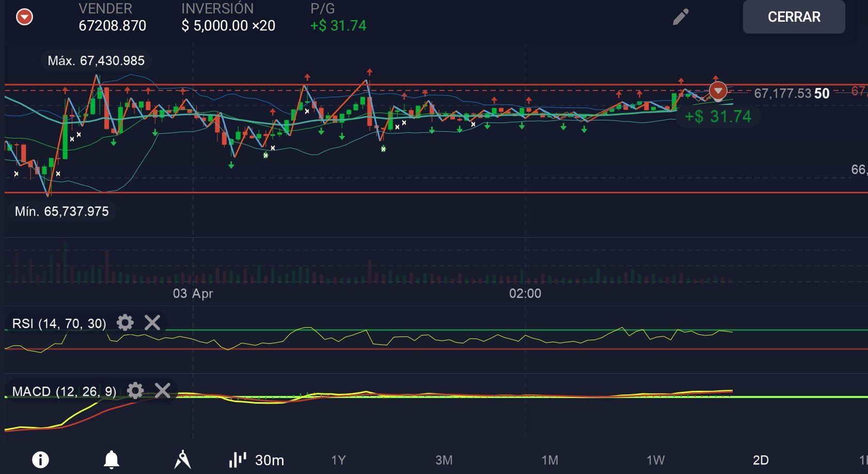The image size is (868, 474).
Task: Select the drawing tools compass icon
Action: [x=182, y=460]
